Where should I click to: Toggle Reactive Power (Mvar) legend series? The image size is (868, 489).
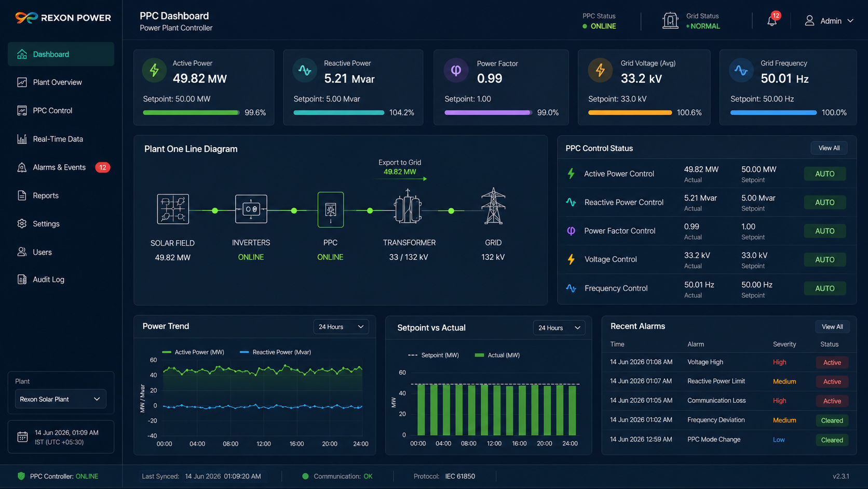[x=276, y=352]
